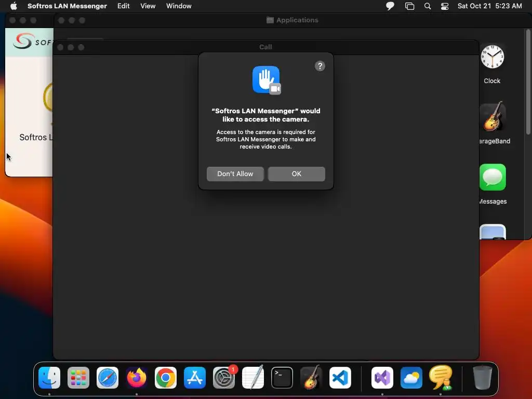Open Spotlight search in menu bar

pos(428,6)
